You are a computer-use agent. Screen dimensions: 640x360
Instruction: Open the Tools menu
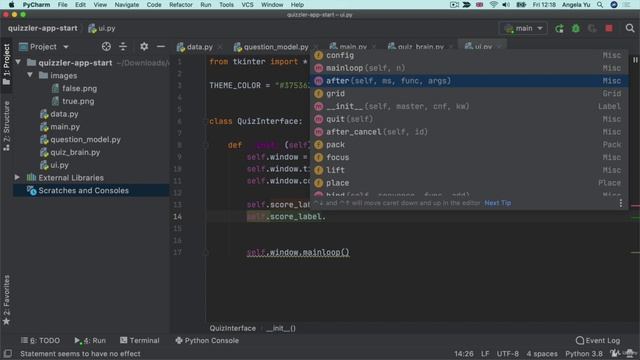coord(226,5)
